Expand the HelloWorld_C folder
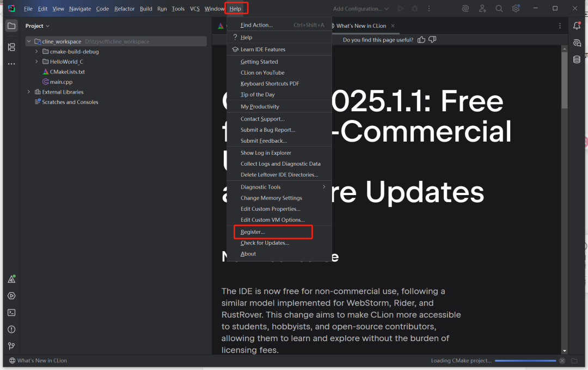Image resolution: width=588 pixels, height=370 pixels. tap(36, 62)
